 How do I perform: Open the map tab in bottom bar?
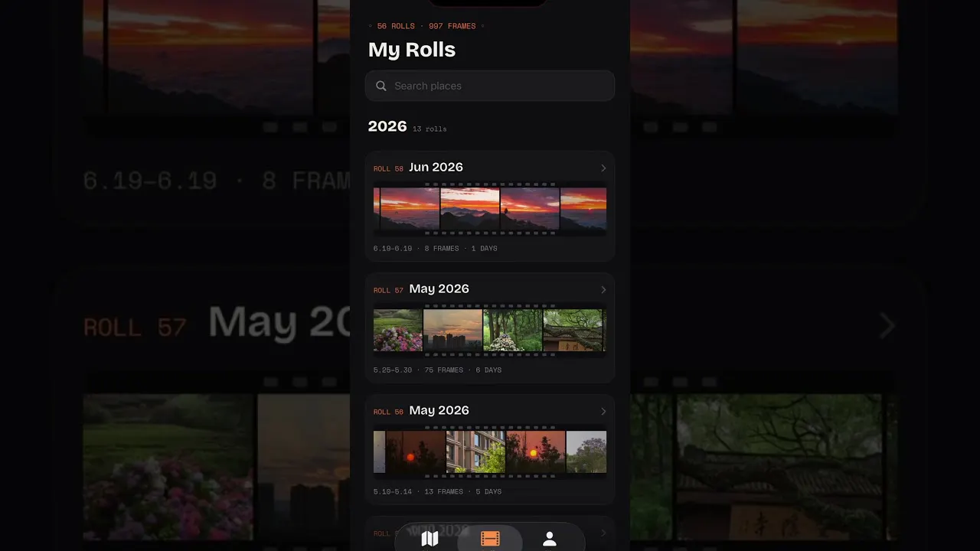tap(430, 539)
